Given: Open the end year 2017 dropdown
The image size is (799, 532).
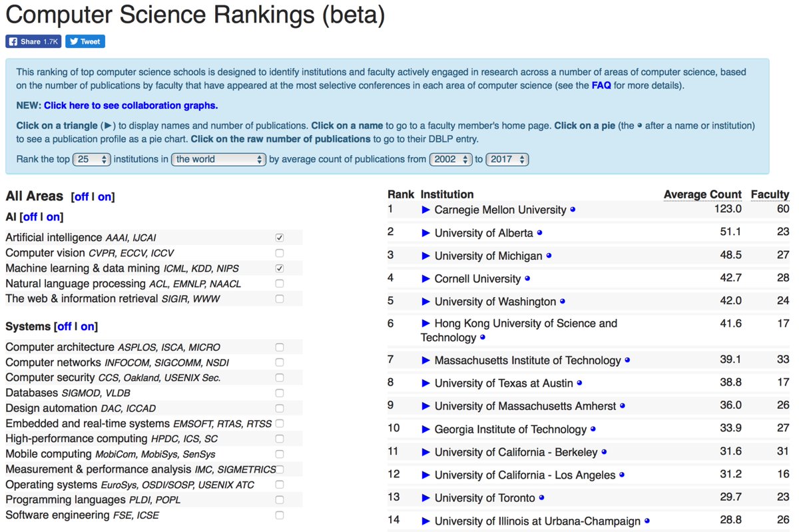Looking at the screenshot, I should point(507,160).
